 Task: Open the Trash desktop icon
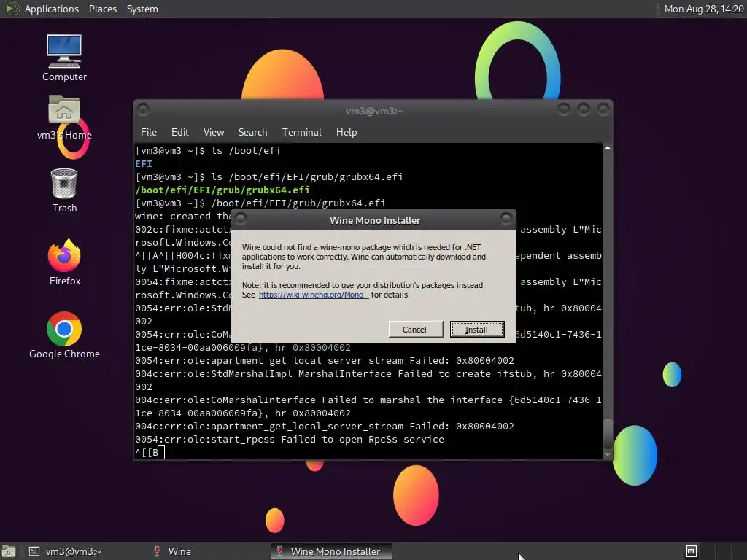pos(64,190)
